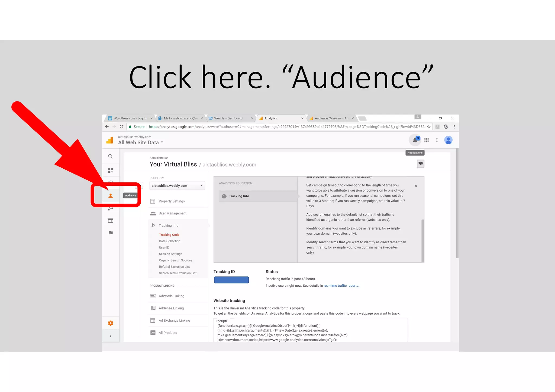Open the aletasbliss.weebly.com property dropdown
Image resolution: width=555 pixels, height=392 pixels.
pos(177,186)
